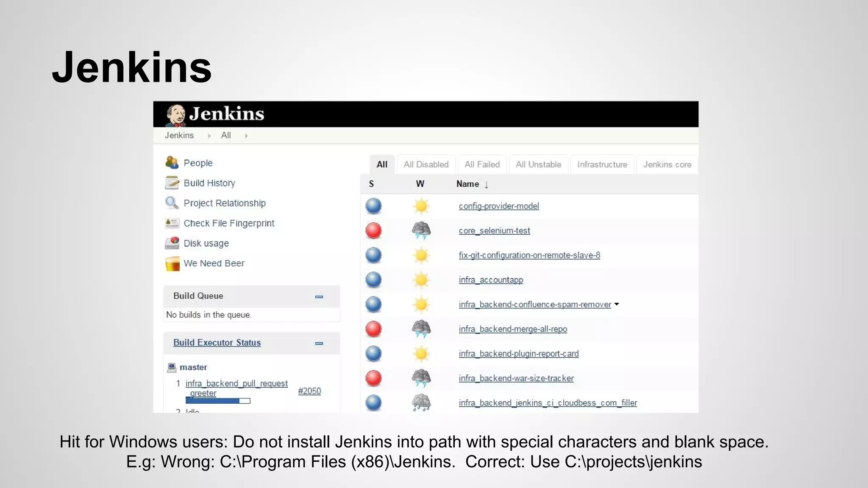Switch to the All Unstable tab
This screenshot has width=868, height=488.
click(x=538, y=164)
